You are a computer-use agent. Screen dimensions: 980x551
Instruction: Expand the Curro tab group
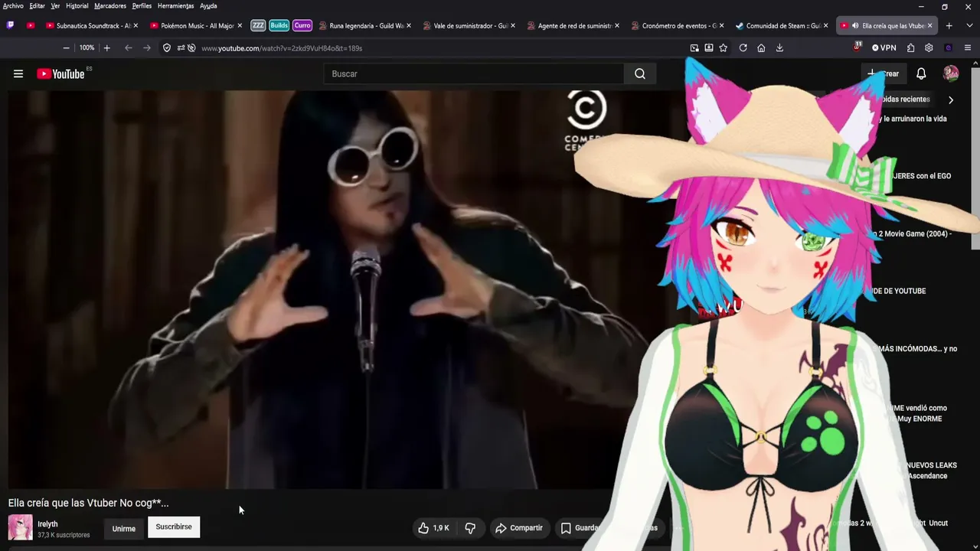click(x=302, y=25)
